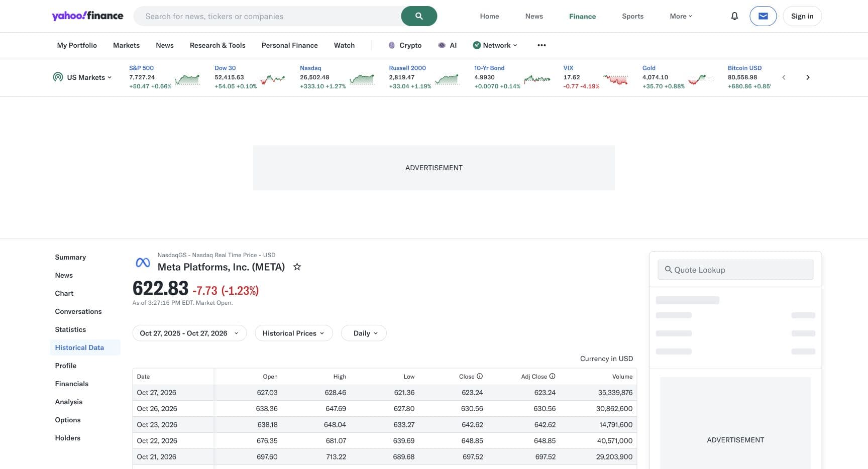Open the Conversations sidebar tab

coord(78,311)
